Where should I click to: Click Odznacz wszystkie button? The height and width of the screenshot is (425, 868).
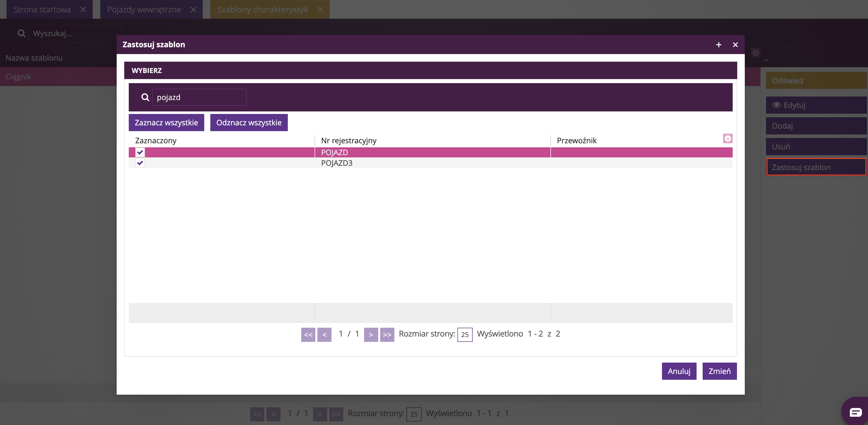point(249,123)
